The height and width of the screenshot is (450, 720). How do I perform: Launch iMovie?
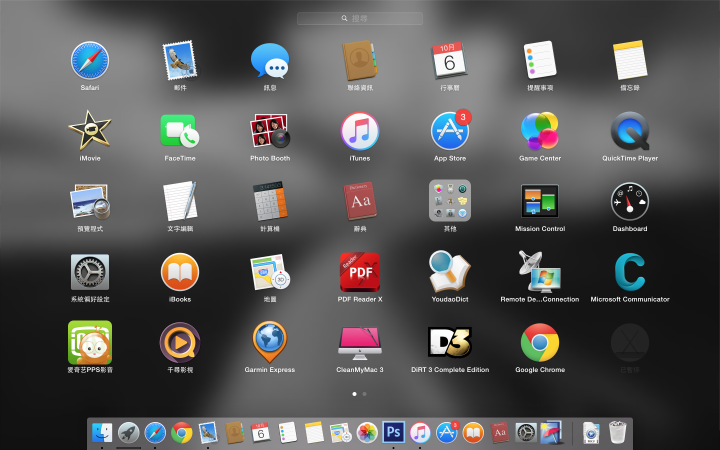[x=90, y=130]
